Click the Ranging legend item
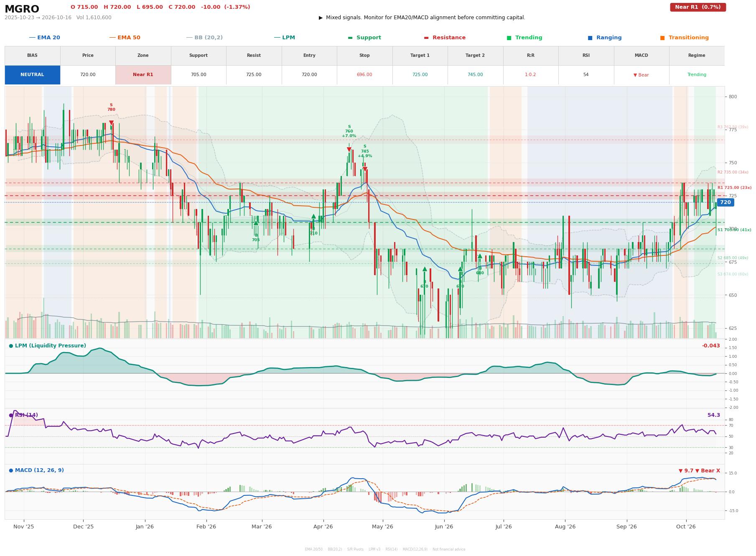756x556 pixels. 604,38
